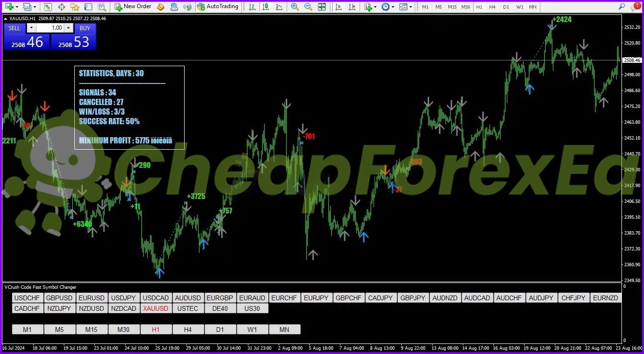The image size is (644, 354).
Task: Choose H4 in Symbol Changer timeframe row
Action: 188,330
